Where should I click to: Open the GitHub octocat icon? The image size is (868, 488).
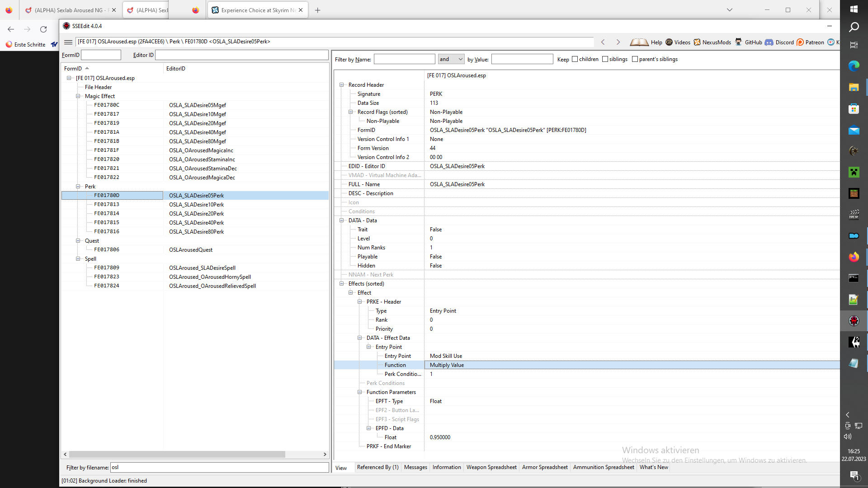tap(738, 42)
